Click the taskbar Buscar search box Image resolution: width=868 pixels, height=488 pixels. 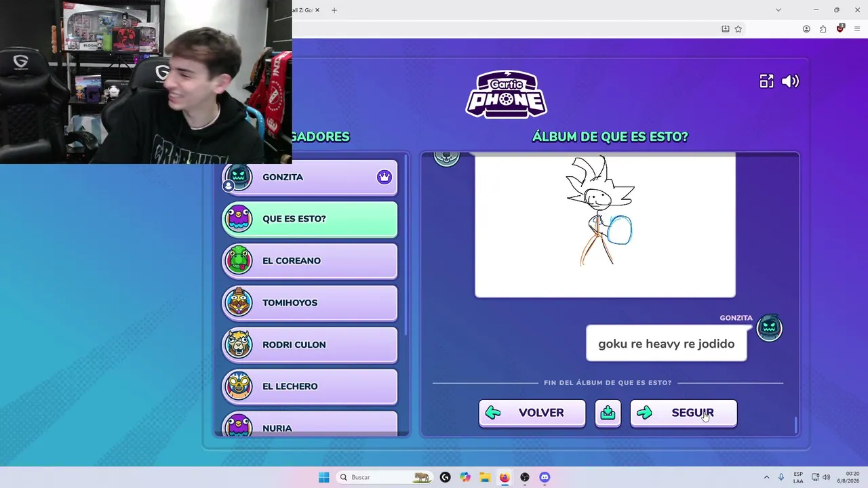[384, 477]
